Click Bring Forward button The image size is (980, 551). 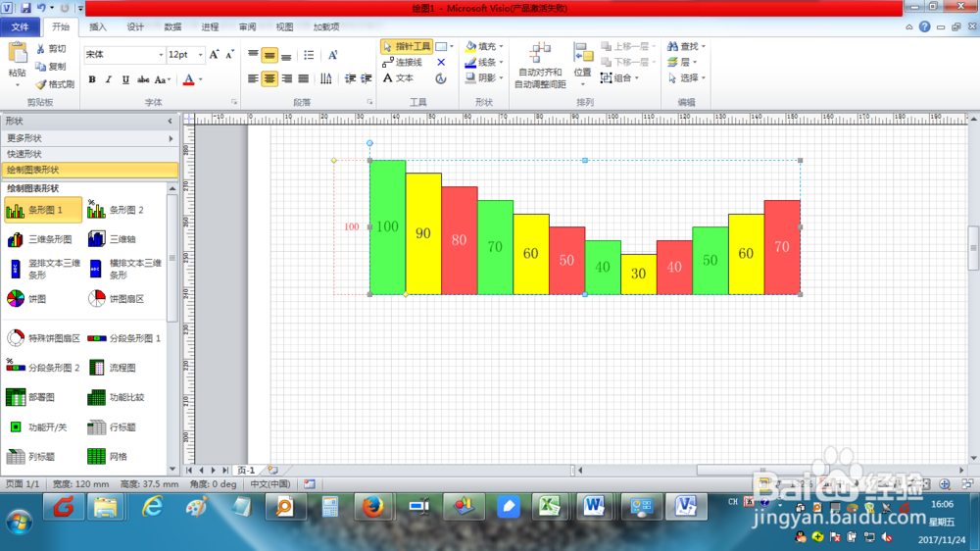pos(628,46)
